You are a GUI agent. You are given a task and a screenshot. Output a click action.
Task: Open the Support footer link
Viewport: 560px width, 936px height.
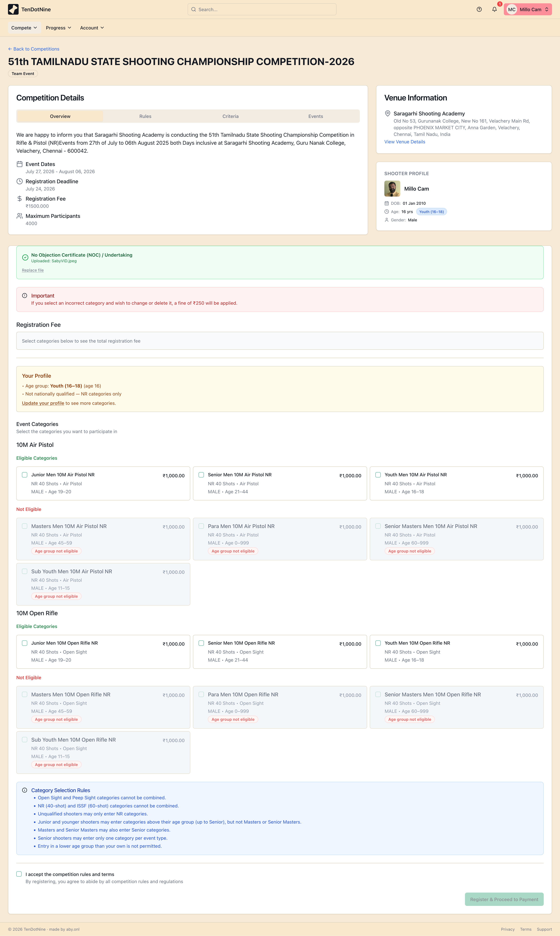[544, 929]
